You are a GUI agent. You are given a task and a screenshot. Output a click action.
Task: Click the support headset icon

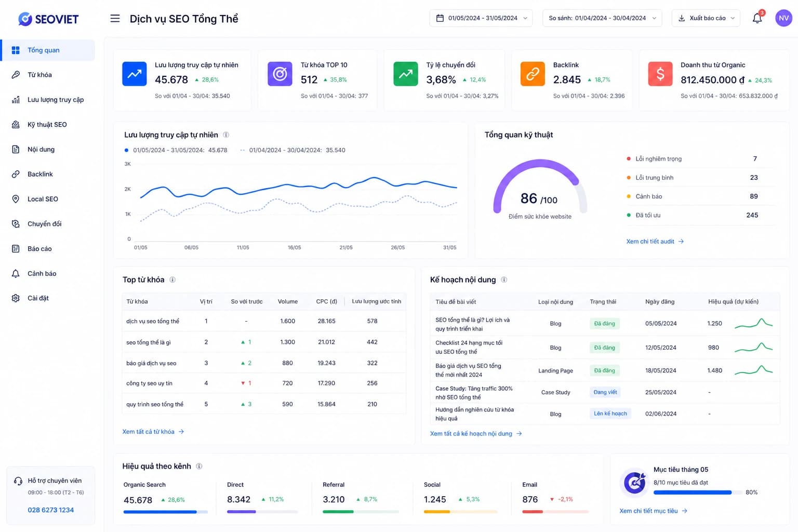click(18, 481)
